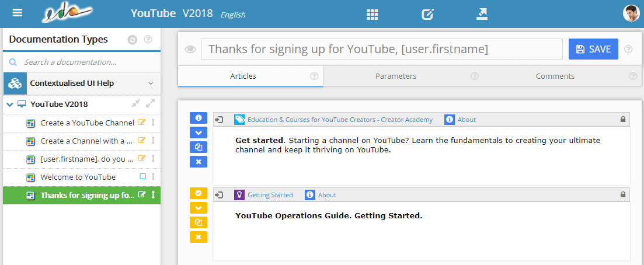Click the search magnifier icon
644x265 pixels.
[x=13, y=62]
